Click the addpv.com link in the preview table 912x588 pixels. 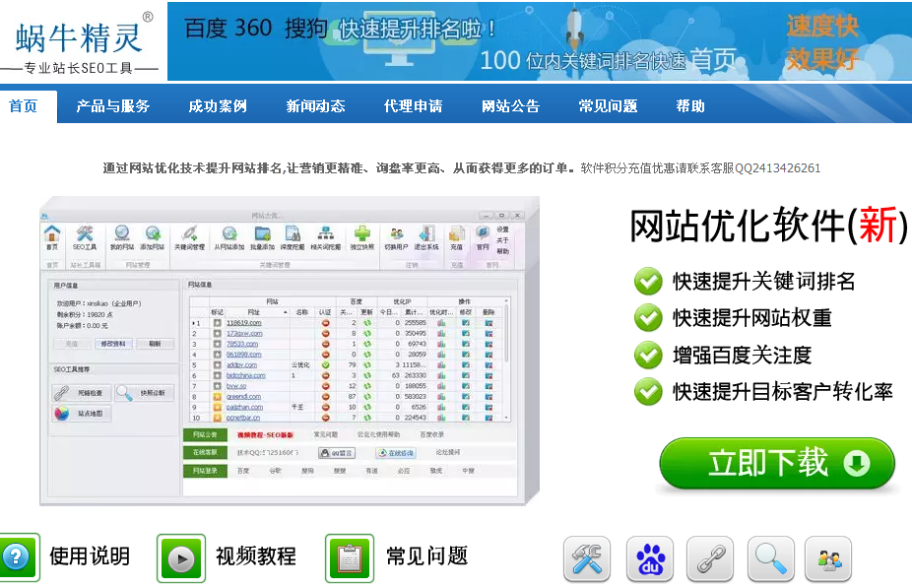241,365
